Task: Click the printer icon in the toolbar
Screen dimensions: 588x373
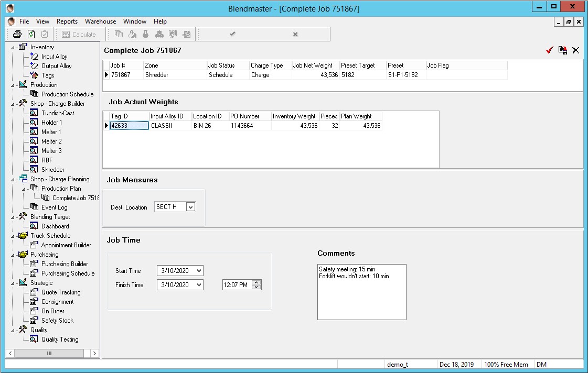Action: (x=17, y=35)
